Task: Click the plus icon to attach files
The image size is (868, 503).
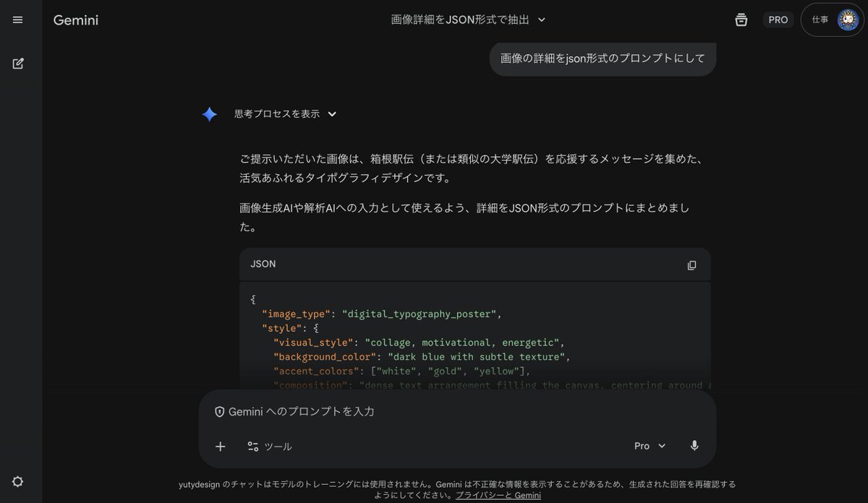Action: [x=220, y=446]
